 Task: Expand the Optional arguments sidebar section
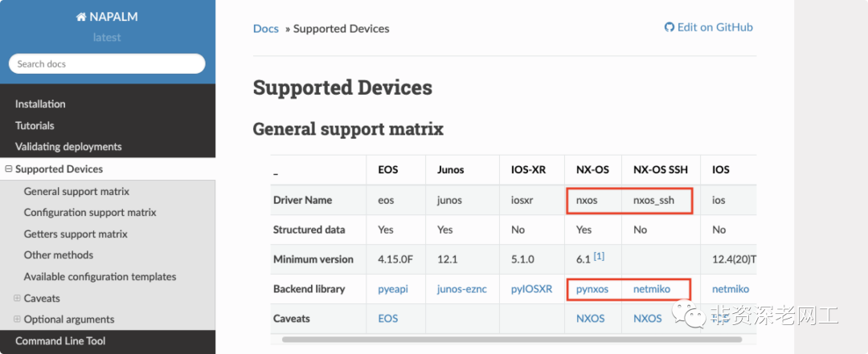click(17, 319)
